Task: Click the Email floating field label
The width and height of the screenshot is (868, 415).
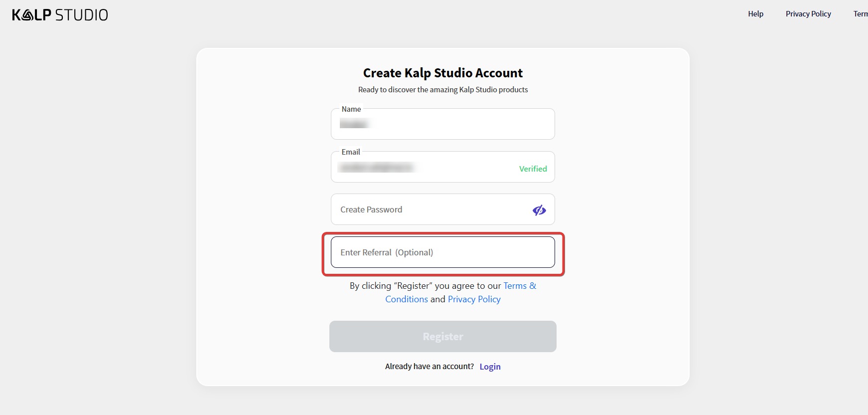Action: coord(351,152)
